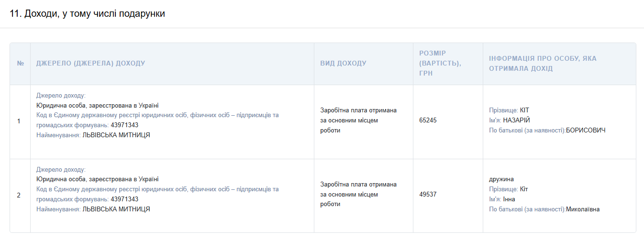Click the patronymic 'БОРИСОВИЧ'
644x241 pixels.
click(x=586, y=131)
